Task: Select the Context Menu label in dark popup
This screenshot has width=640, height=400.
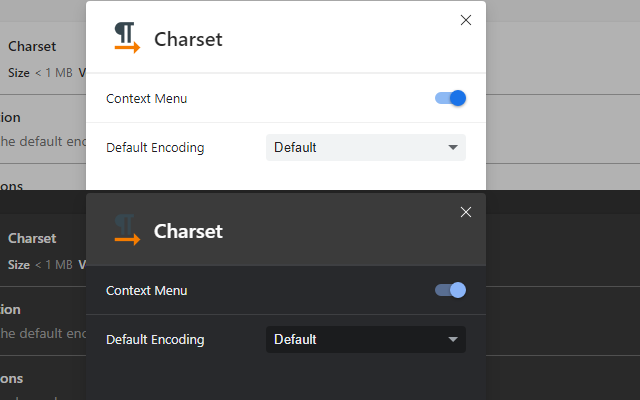Action: click(146, 290)
